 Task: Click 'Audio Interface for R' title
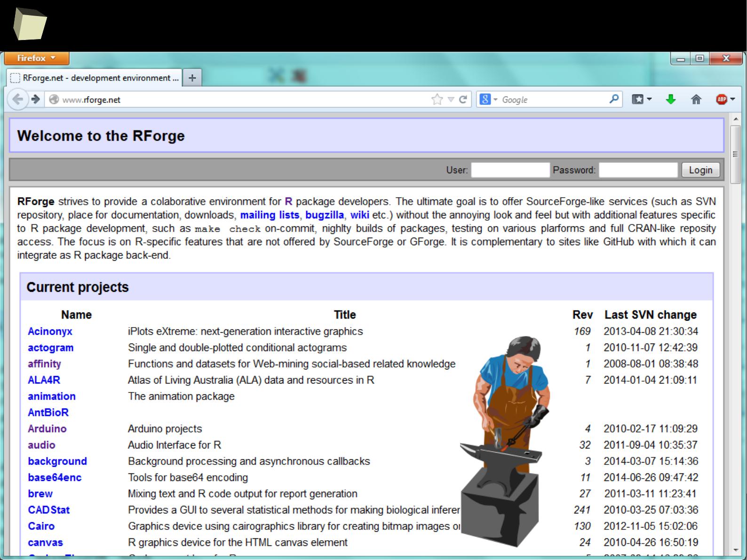coord(175,445)
